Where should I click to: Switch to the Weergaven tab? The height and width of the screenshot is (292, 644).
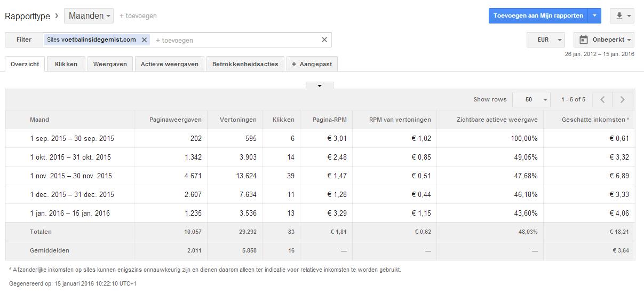pyautogui.click(x=110, y=64)
